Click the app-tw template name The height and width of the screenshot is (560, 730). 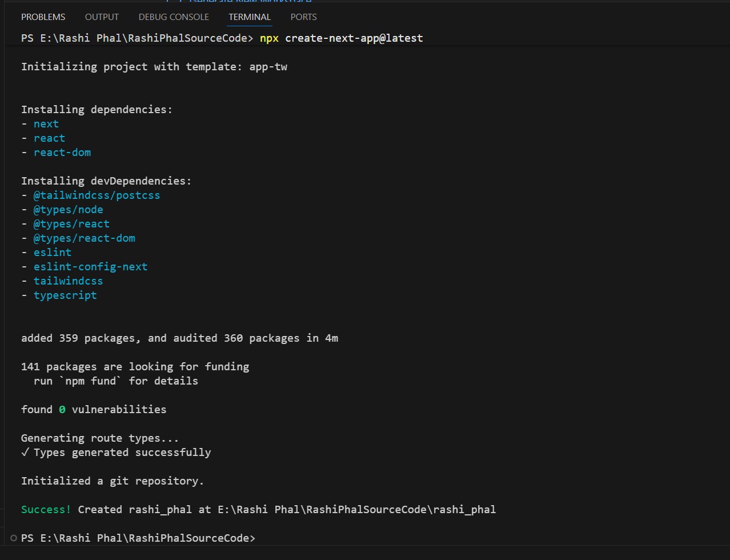(x=268, y=67)
